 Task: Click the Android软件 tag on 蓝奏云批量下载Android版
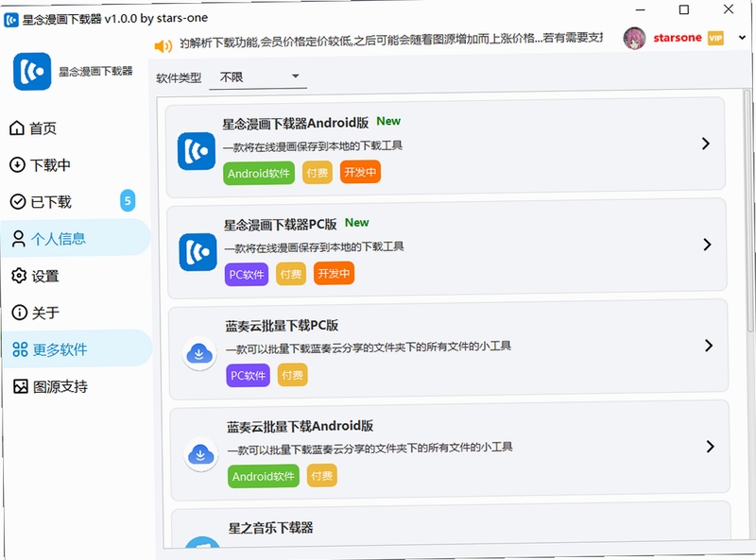pyautogui.click(x=264, y=476)
